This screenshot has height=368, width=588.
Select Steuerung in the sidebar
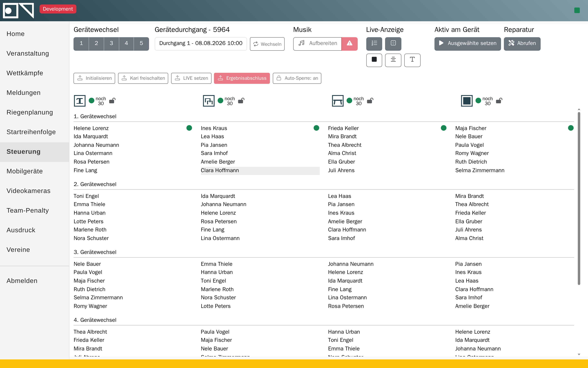coord(35,152)
